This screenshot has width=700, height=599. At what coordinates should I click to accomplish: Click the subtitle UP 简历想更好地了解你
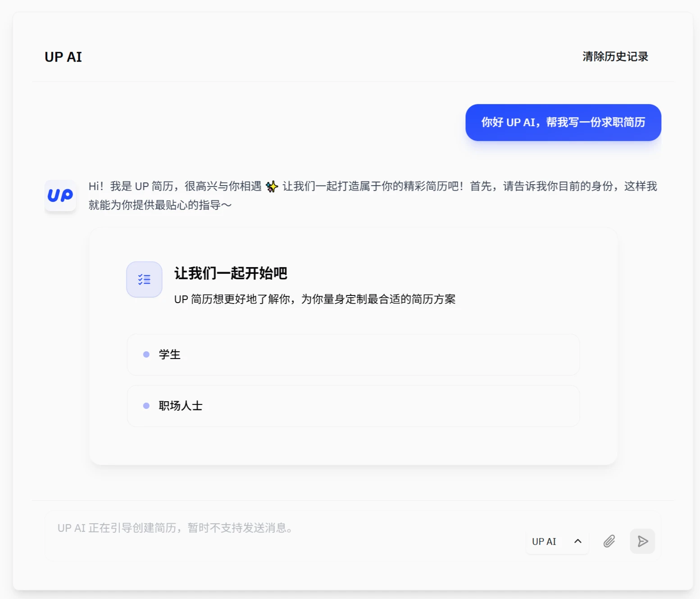coord(315,299)
